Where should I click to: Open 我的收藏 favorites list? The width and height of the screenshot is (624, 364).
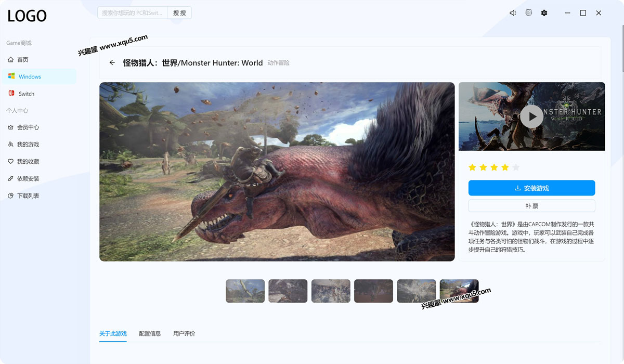click(39, 162)
